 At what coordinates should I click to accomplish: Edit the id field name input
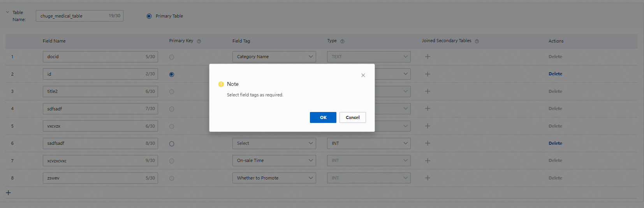100,74
